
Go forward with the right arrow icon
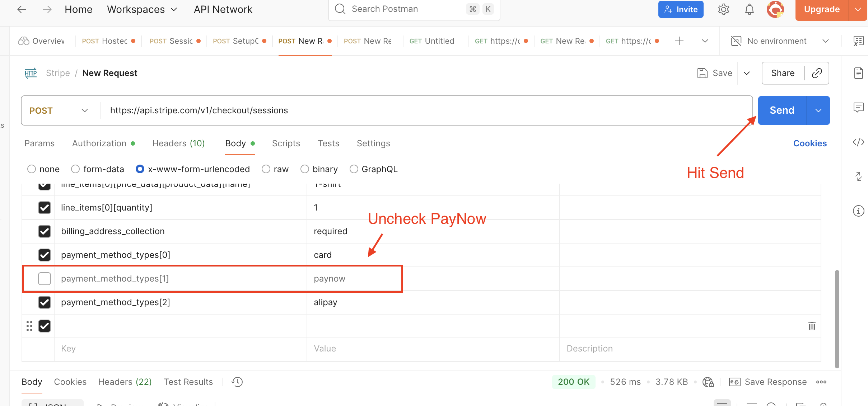tap(47, 9)
